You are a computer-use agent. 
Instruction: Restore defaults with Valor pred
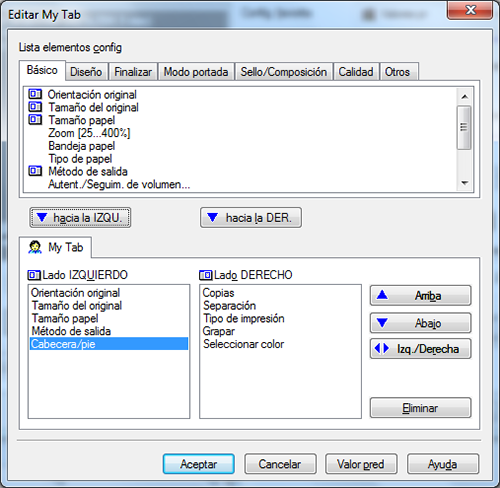click(x=361, y=464)
